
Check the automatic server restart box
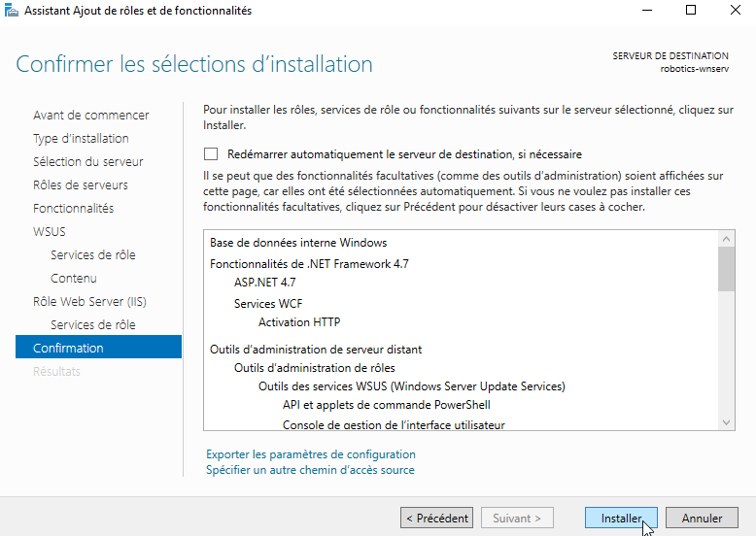coord(211,154)
